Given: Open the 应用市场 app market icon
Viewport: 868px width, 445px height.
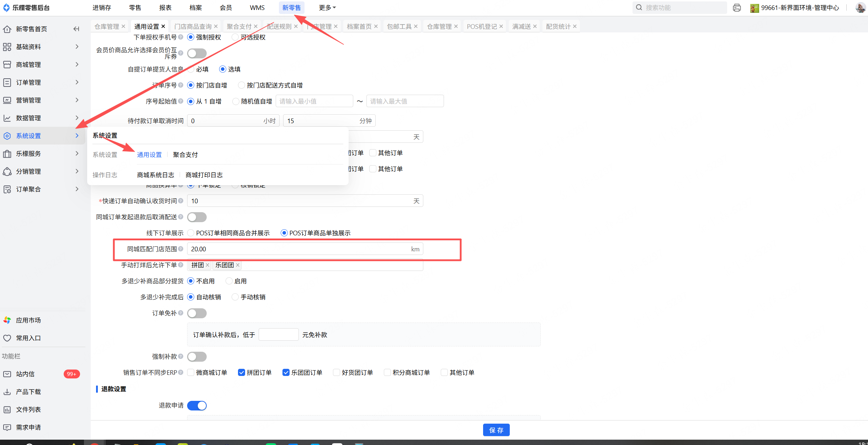Looking at the screenshot, I should 7,320.
